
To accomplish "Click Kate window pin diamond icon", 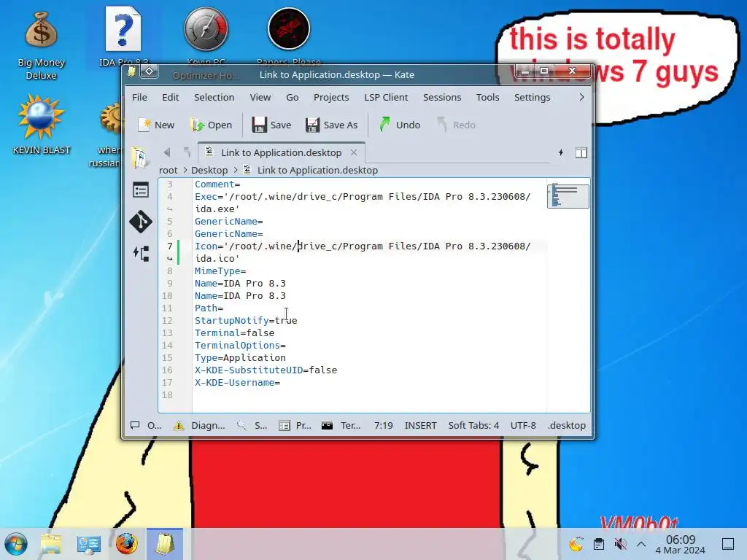I will point(149,71).
